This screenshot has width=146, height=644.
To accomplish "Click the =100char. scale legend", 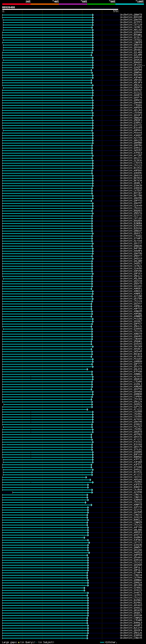I will [x=109, y=642].
